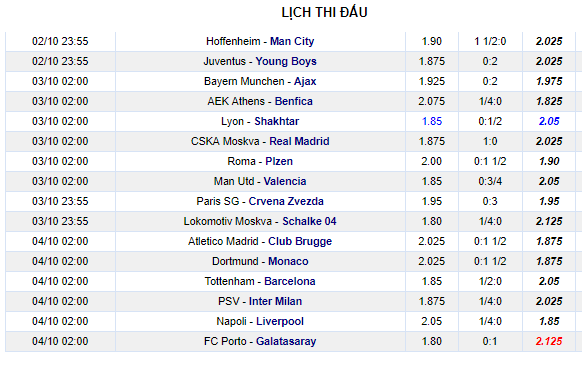Screen dimensions: 582x370
Task: Open the CSKA Moskva - Real Madrid fixture
Action: (x=260, y=141)
